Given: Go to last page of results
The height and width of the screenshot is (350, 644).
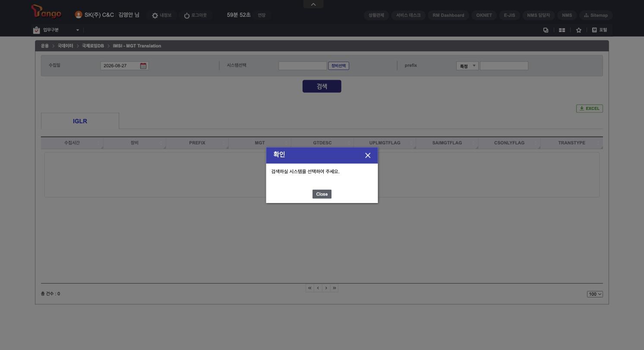Looking at the screenshot, I should pyautogui.click(x=334, y=288).
